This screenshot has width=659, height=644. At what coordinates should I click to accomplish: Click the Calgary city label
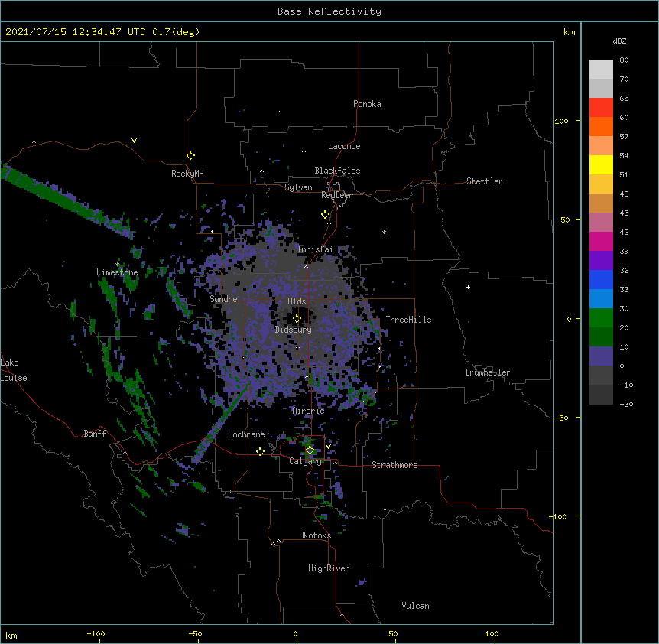(305, 461)
